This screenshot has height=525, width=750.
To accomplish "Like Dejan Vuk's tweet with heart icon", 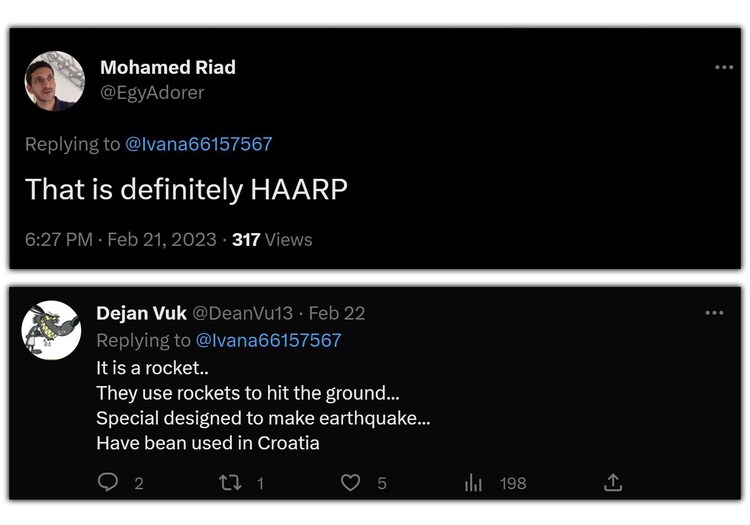I will [x=350, y=483].
